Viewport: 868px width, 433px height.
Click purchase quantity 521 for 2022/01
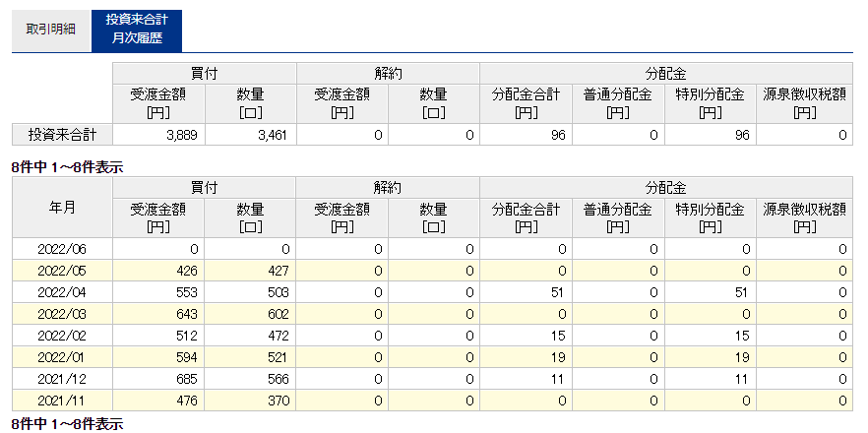coord(278,357)
